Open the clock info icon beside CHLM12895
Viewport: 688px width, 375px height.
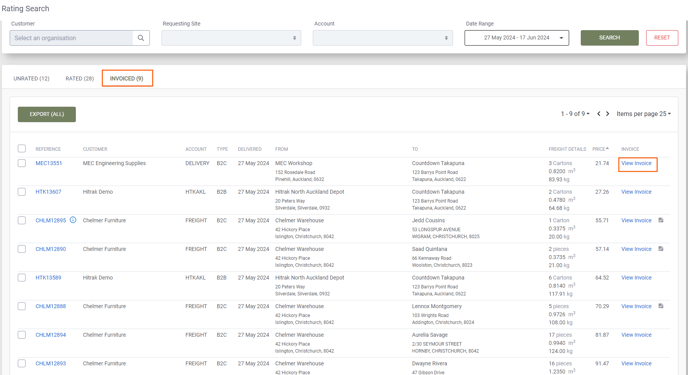tap(73, 220)
